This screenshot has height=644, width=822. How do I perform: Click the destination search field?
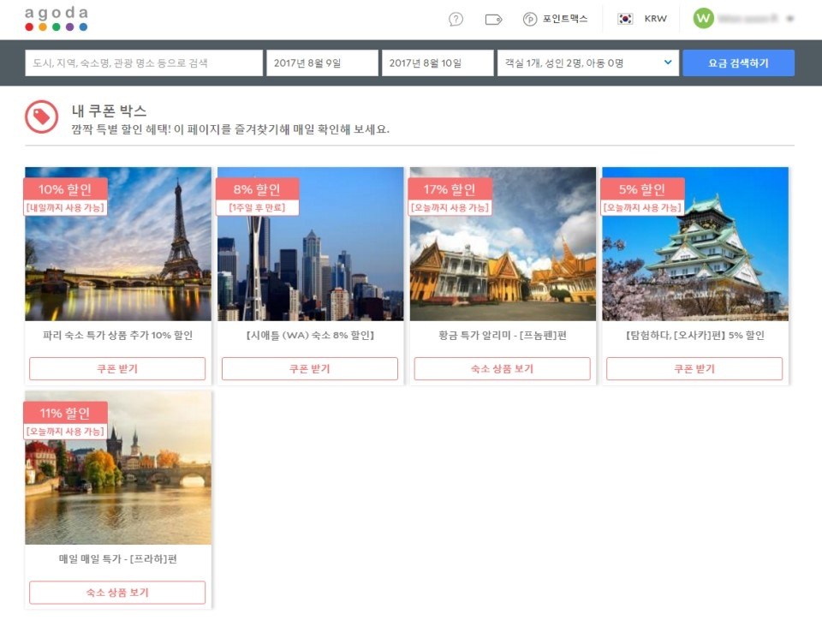(144, 63)
